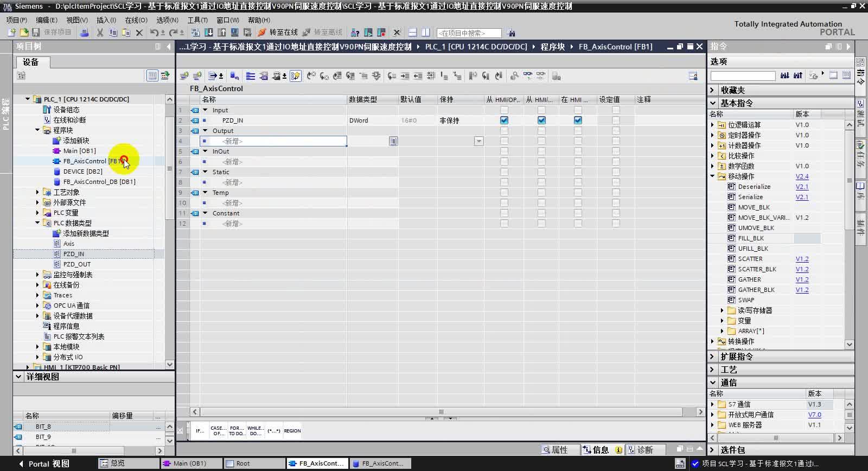Click the stop CPU icon

(381, 33)
